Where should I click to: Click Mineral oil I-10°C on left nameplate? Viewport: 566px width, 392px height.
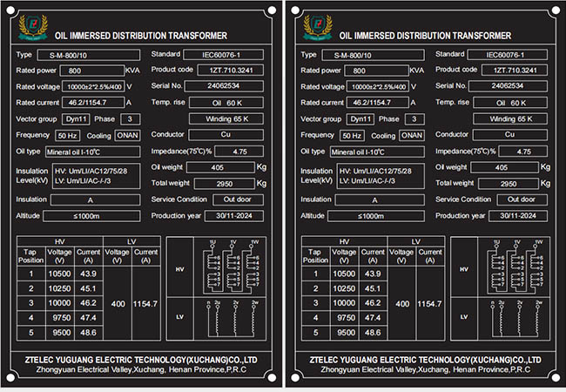point(93,152)
